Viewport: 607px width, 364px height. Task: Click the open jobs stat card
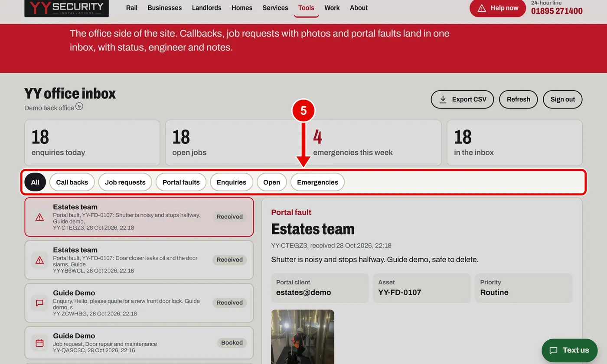233,143
